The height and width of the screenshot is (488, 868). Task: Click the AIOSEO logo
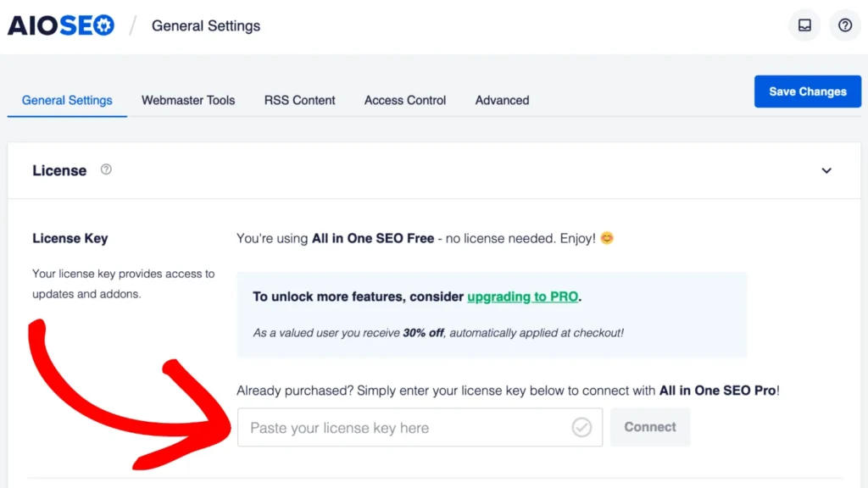pos(61,25)
